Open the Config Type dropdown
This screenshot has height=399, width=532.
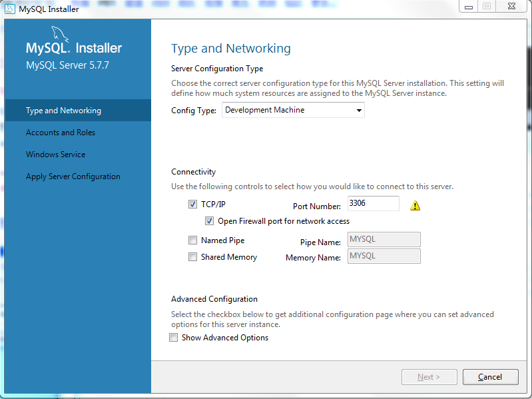coord(293,110)
